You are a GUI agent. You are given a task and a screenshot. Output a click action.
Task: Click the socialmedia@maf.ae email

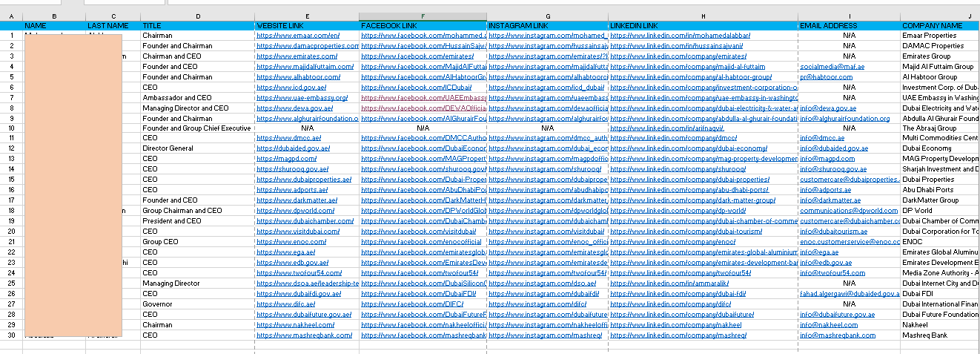click(x=832, y=66)
